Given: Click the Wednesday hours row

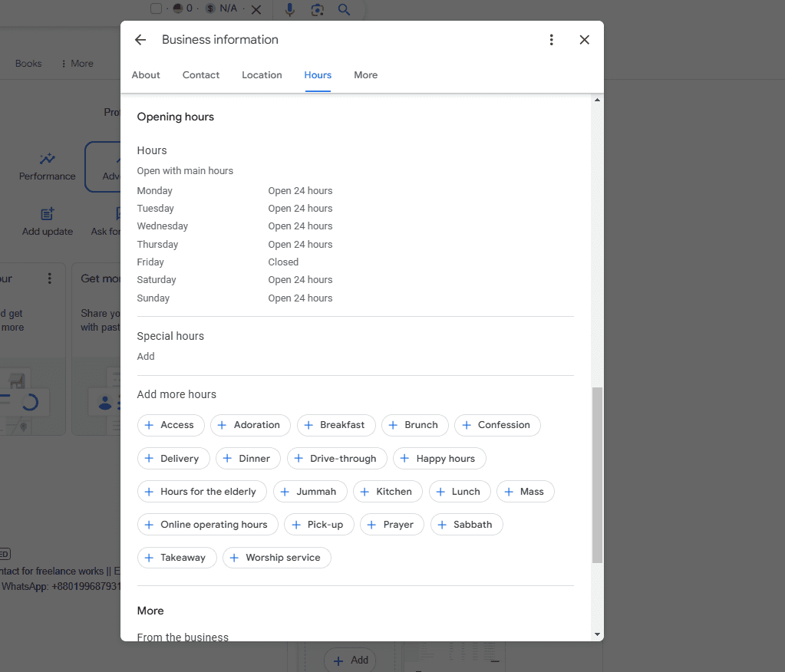Looking at the screenshot, I should click(235, 226).
